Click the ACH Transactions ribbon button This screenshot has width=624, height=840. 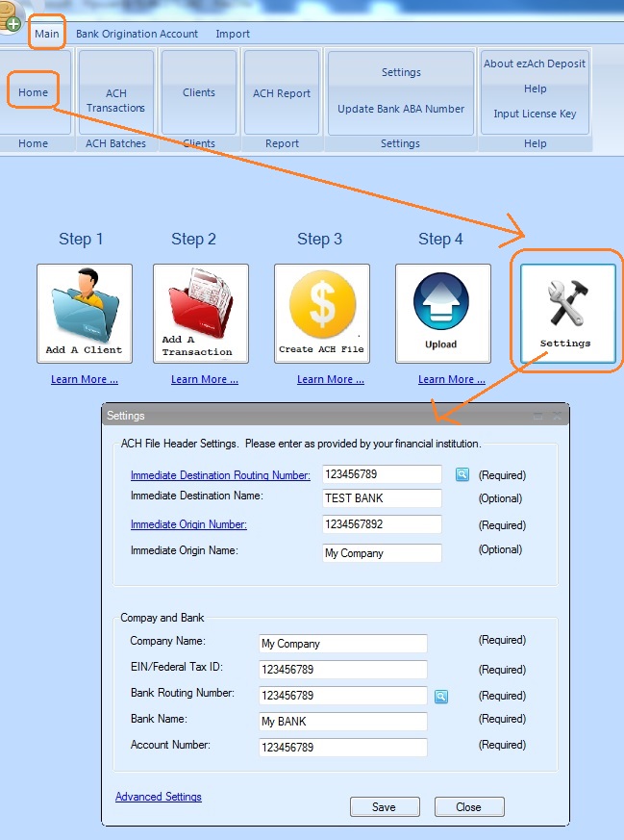116,100
